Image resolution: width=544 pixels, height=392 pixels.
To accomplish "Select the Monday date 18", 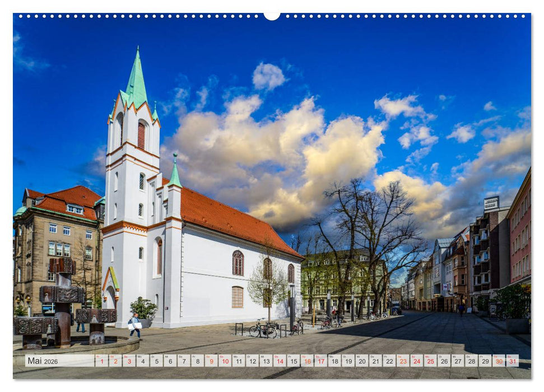I will point(334,361).
